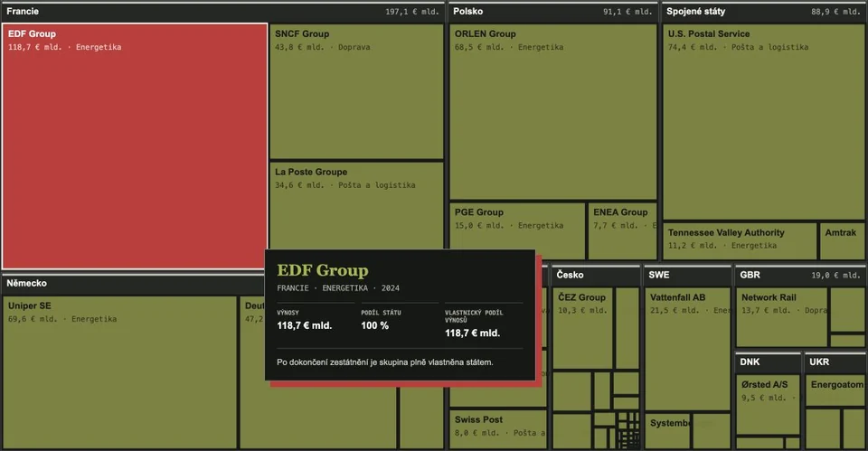Click the Energoatom tile

click(835, 390)
